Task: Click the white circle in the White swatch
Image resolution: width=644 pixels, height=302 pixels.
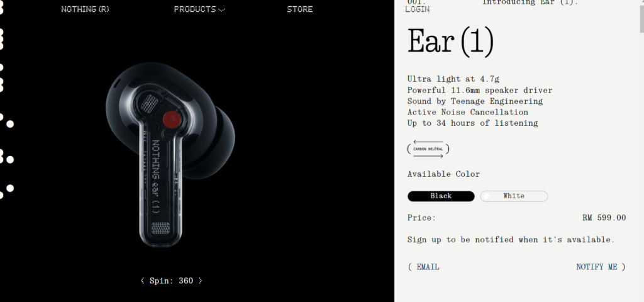Action: tap(486, 196)
